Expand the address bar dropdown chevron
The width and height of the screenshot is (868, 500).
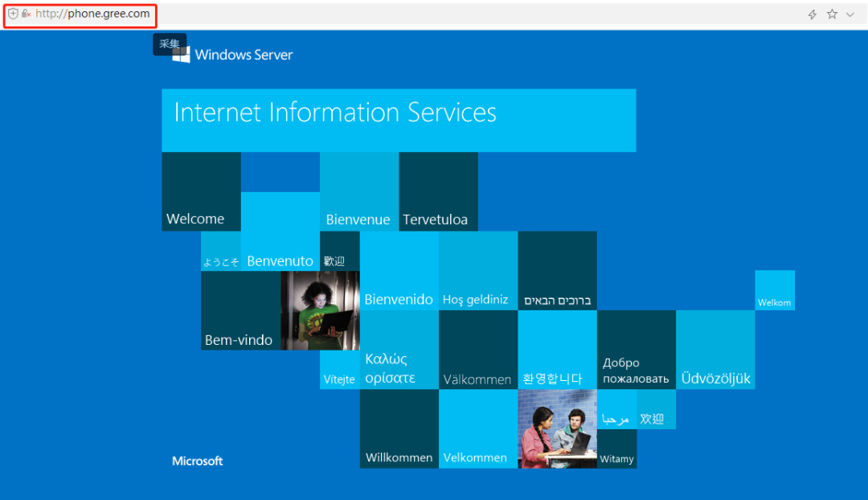(x=850, y=14)
